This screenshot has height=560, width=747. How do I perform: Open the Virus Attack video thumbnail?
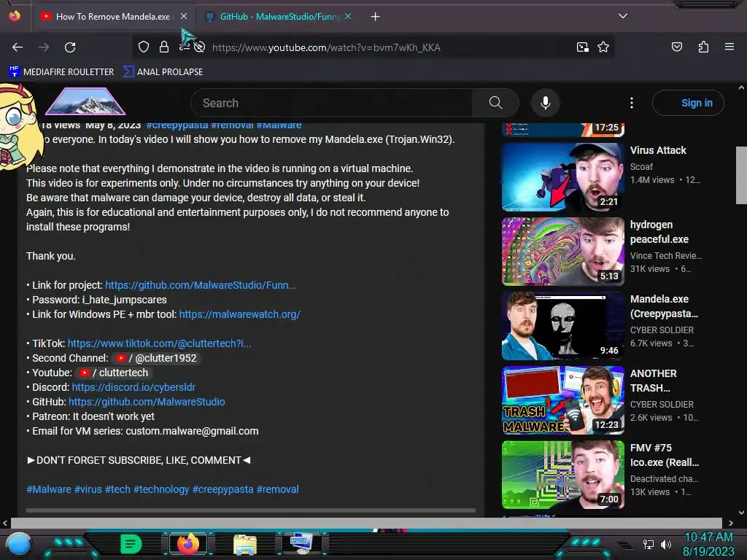[562, 177]
